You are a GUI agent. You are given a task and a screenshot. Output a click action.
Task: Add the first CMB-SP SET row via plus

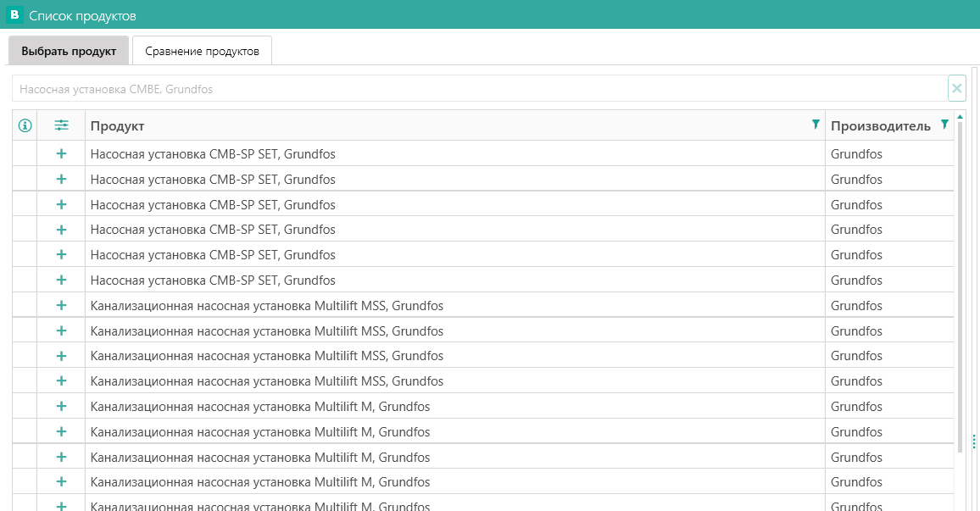[61, 153]
